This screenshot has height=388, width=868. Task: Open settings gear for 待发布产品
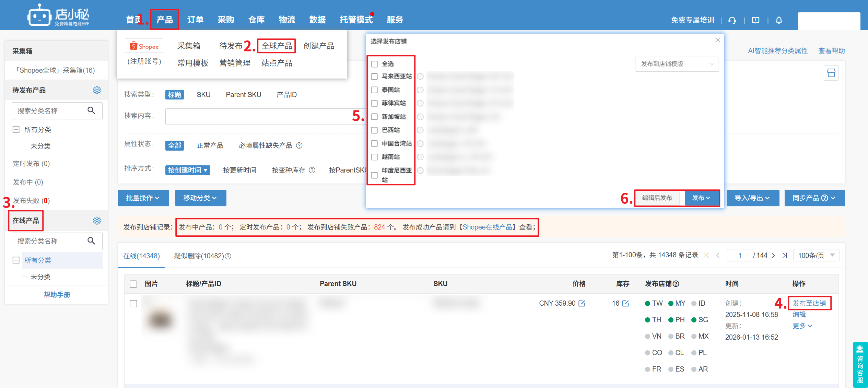97,90
